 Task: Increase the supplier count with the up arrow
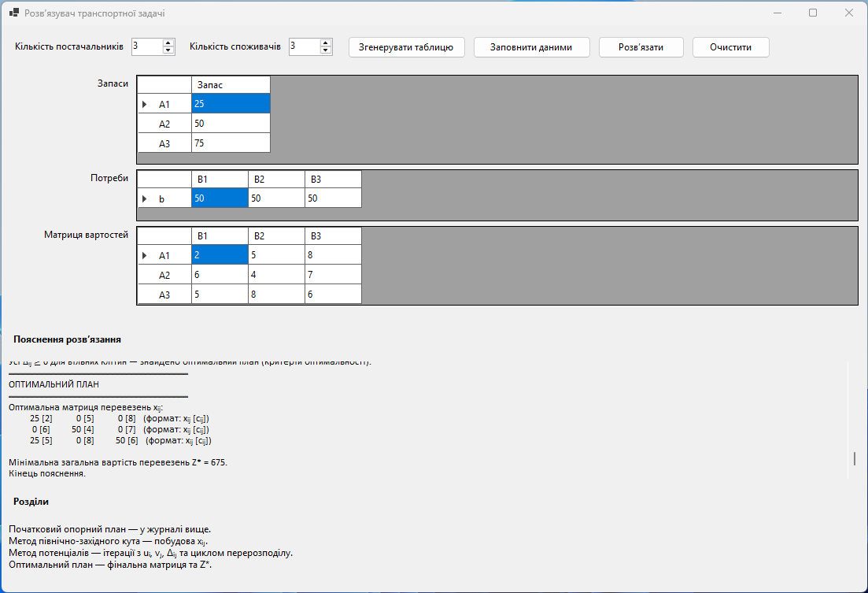(x=169, y=43)
